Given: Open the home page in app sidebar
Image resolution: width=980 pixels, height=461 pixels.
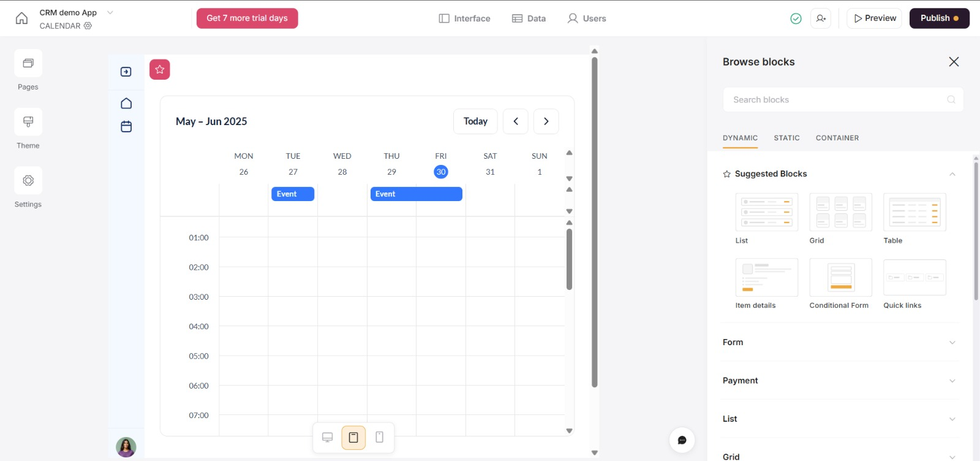Looking at the screenshot, I should tap(126, 103).
